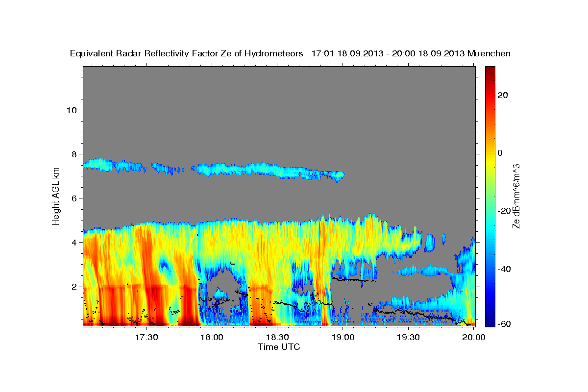Image resolution: width=588 pixels, height=392 pixels.
Task: Click the "19:30" time tick label
Action: [408, 337]
